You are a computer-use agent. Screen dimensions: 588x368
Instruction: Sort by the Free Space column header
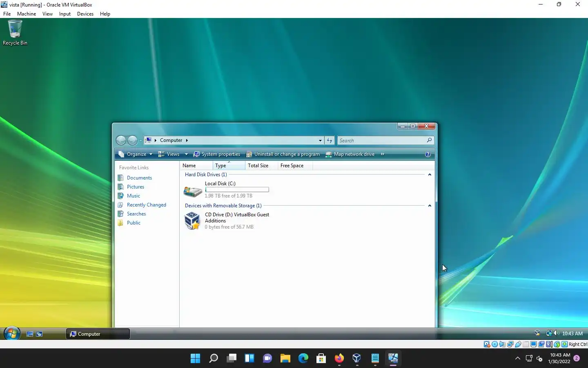[x=295, y=166]
